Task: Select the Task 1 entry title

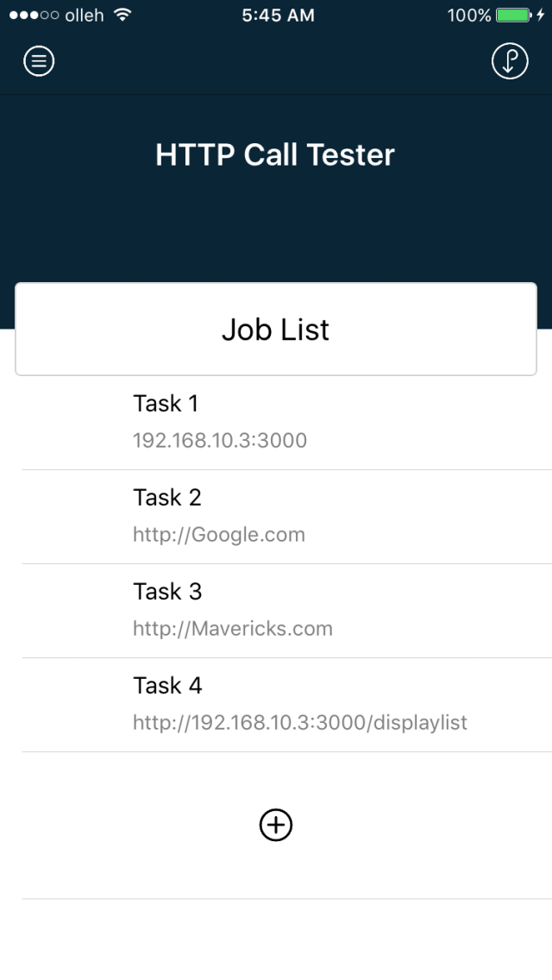Action: point(166,403)
